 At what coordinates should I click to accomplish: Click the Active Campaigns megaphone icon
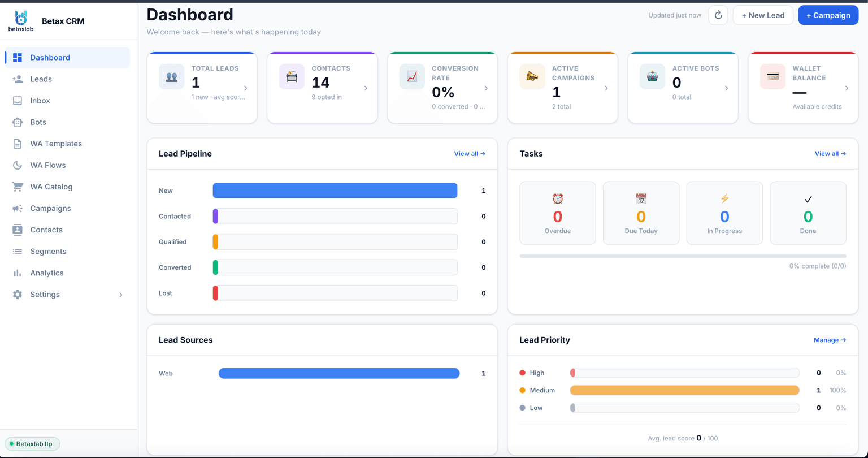[x=532, y=76]
